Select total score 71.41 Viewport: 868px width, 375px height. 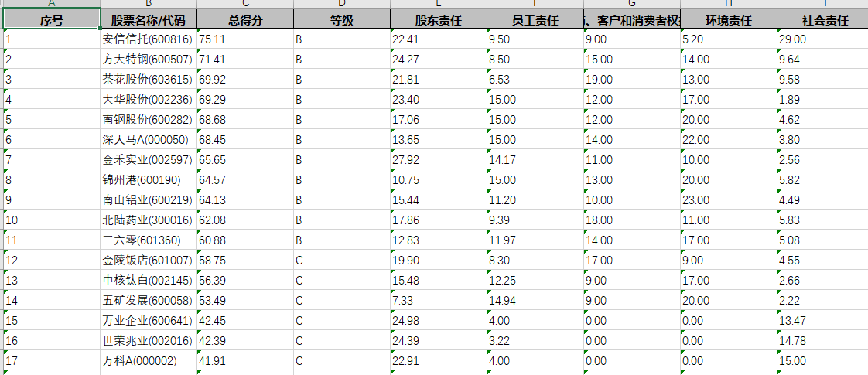tap(245, 60)
